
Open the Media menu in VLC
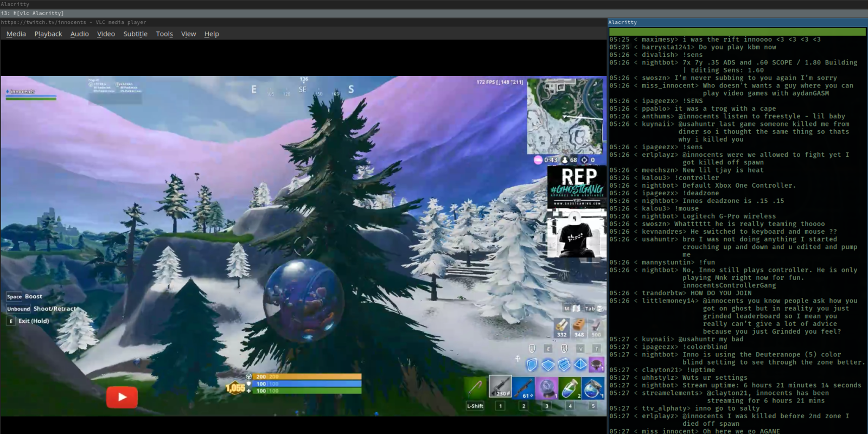pyautogui.click(x=16, y=34)
